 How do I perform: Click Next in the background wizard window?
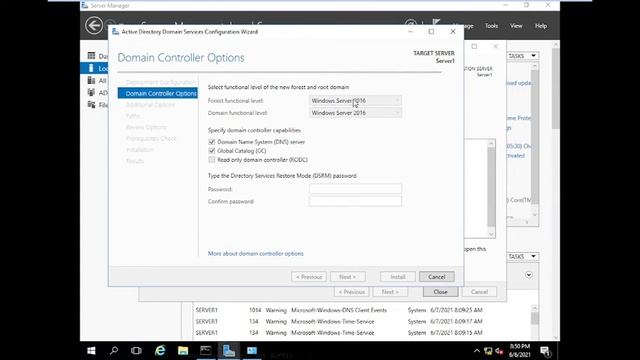(390, 292)
